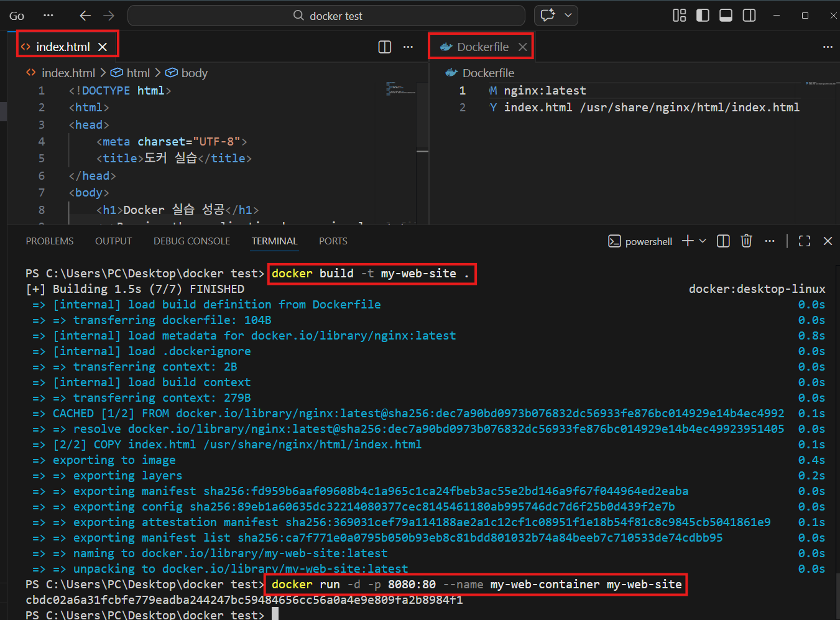Click the DOCTYPE html line in editor
The width and height of the screenshot is (840, 620).
pos(120,91)
